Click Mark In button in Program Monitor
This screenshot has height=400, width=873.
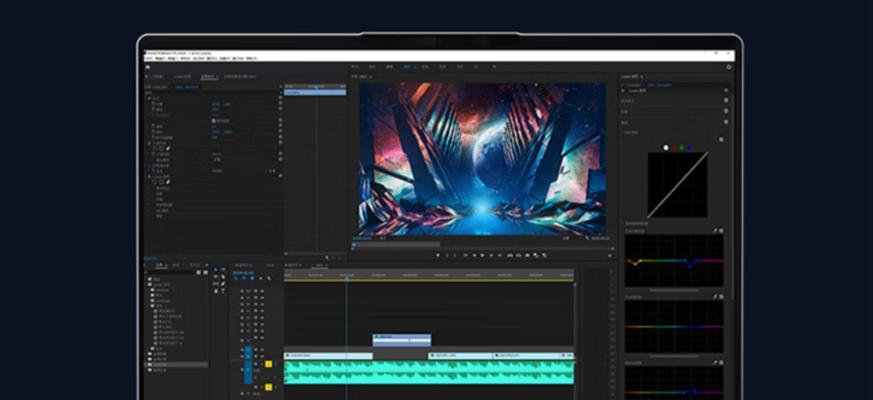(447, 255)
